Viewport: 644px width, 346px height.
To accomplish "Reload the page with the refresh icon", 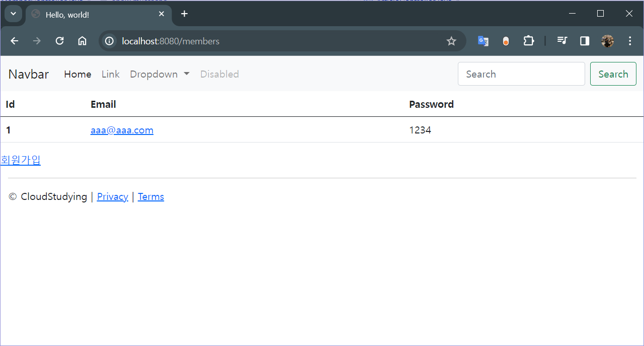I will tap(59, 41).
